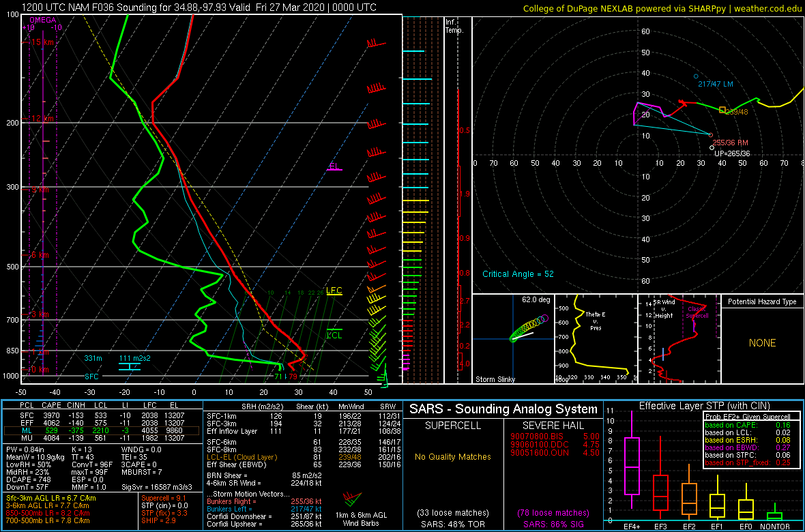Click the NONE hazard type value

pyautogui.click(x=762, y=343)
